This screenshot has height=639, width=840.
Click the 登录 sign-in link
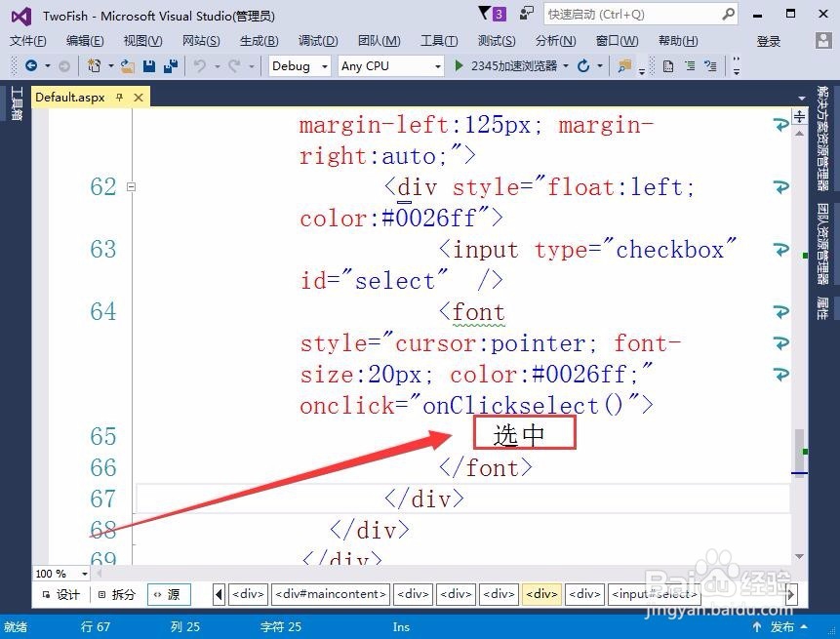tap(768, 41)
